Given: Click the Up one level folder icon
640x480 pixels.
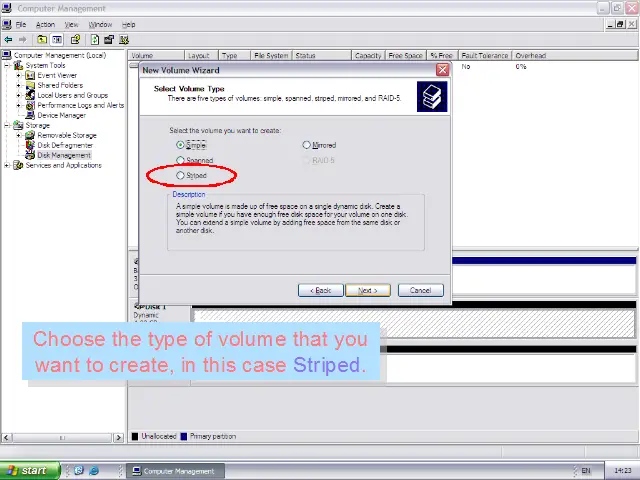Looking at the screenshot, I should [x=42, y=40].
